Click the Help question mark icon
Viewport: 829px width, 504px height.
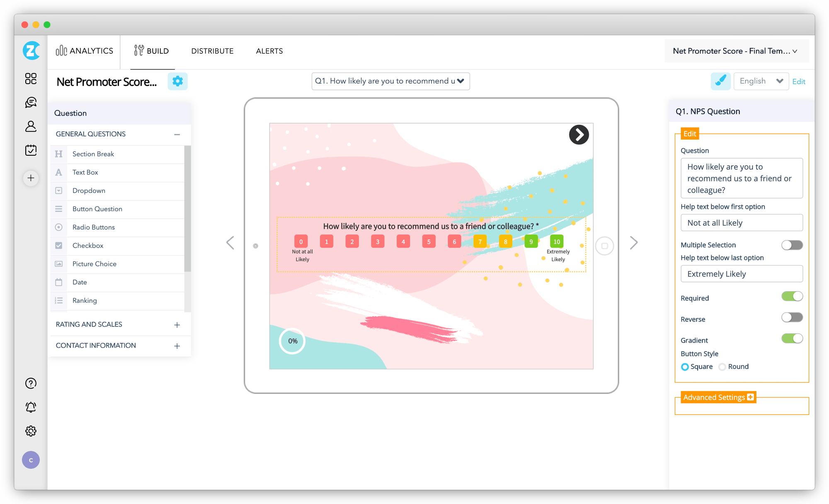pos(30,383)
